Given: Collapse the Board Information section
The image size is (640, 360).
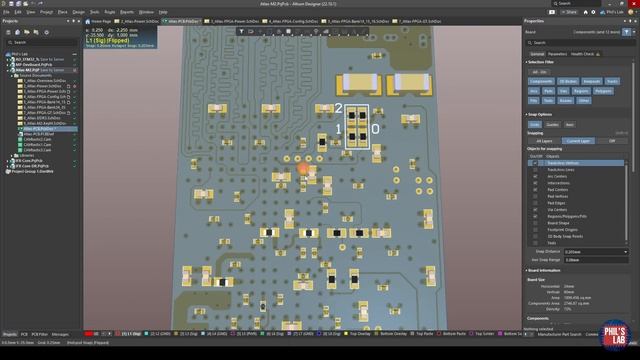Looking at the screenshot, I should point(527,270).
